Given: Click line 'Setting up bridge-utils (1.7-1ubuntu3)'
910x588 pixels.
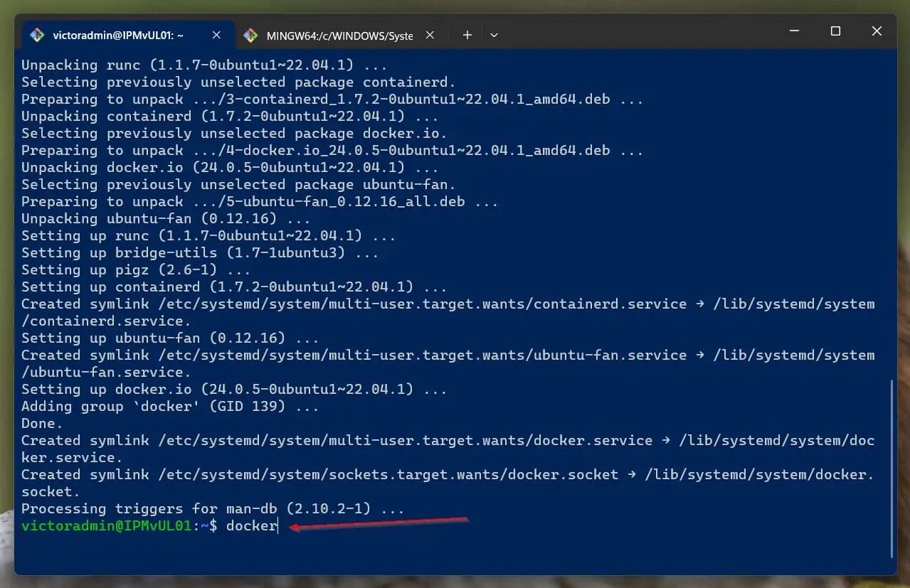Looking at the screenshot, I should pos(200,253).
